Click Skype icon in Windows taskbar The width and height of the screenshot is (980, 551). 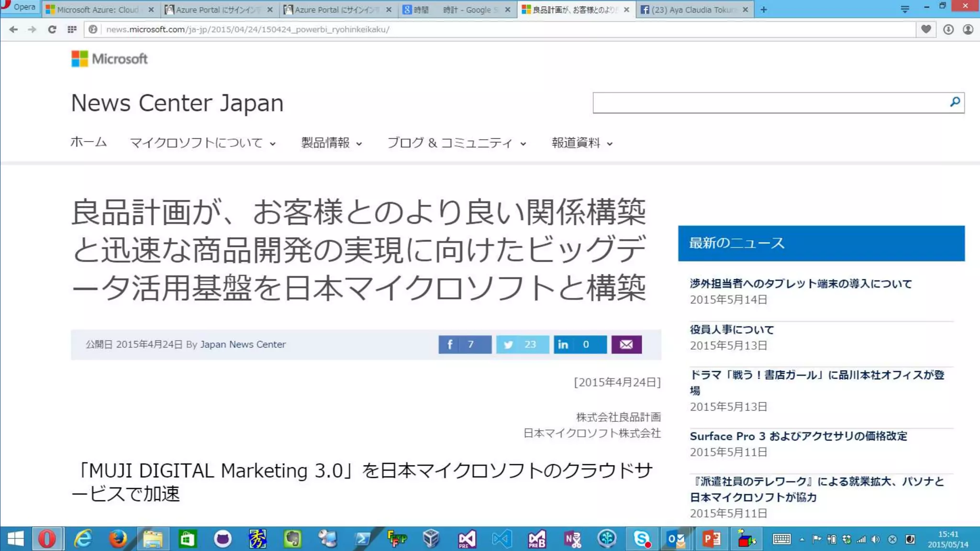(x=641, y=539)
